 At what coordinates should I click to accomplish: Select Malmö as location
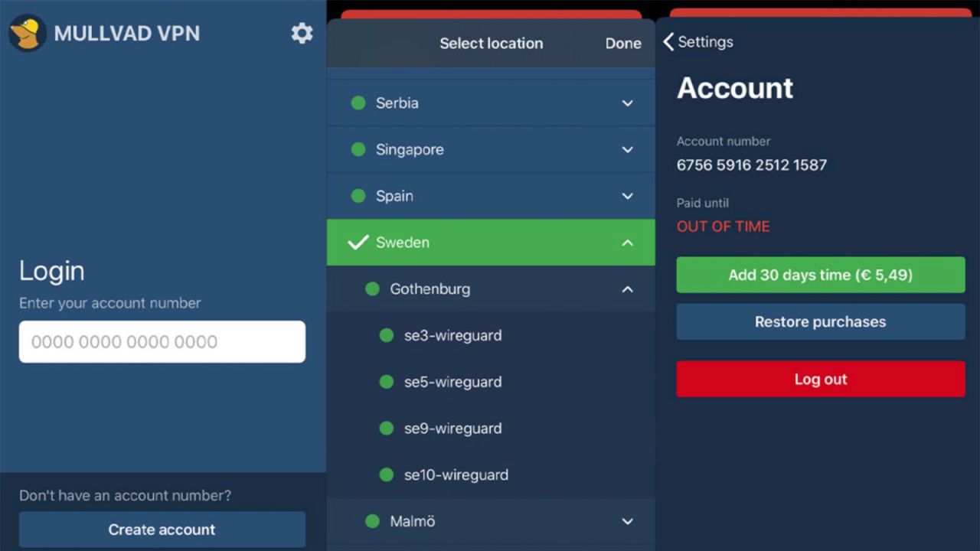point(491,521)
